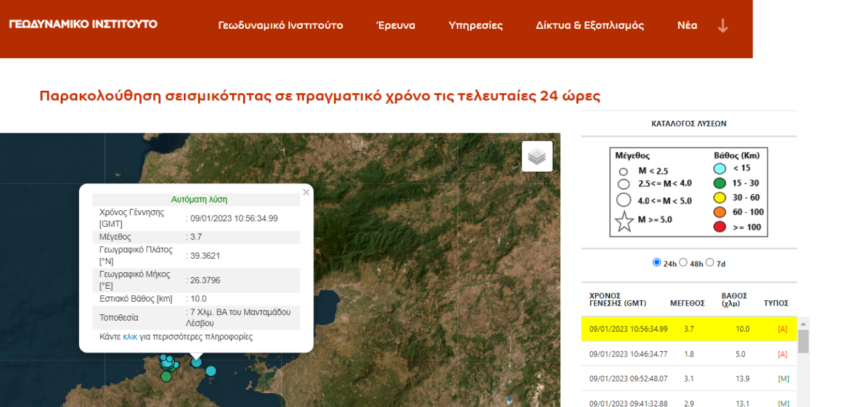Click the green earthquake marker on map
Viewport: 868px width, 407px height.
(166, 376)
